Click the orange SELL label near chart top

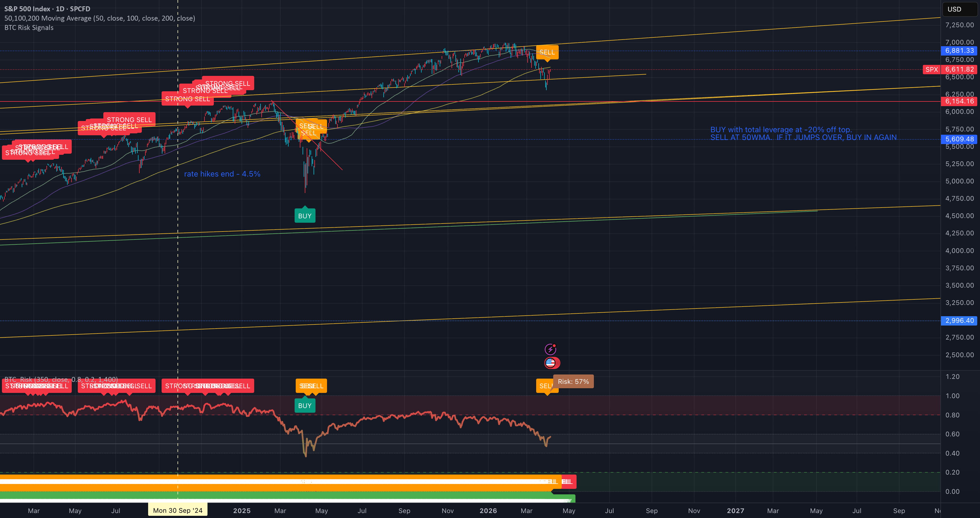[x=547, y=53]
